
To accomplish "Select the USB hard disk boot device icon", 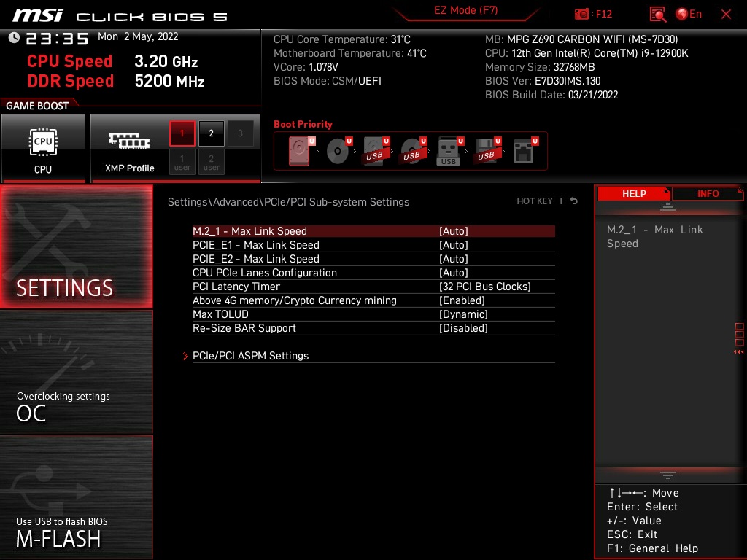I will point(376,150).
